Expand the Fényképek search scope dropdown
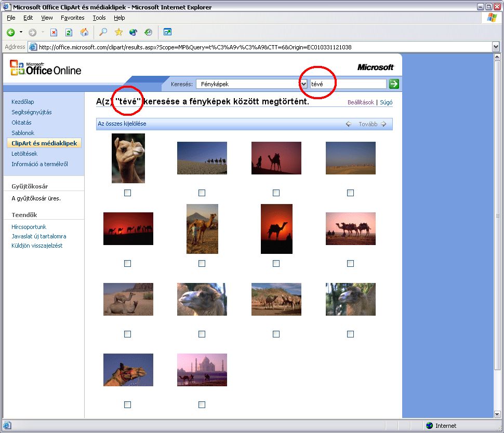 point(303,84)
